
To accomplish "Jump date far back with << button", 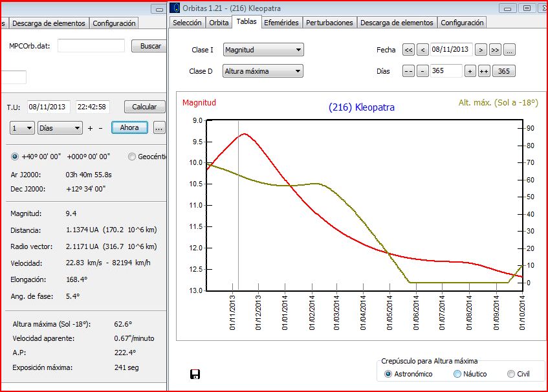I will tap(408, 50).
